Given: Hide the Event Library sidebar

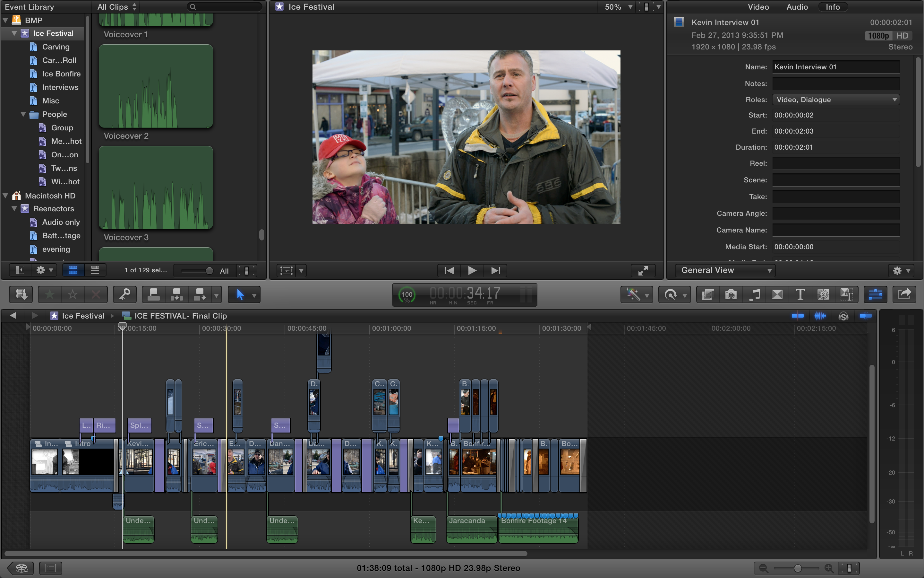Looking at the screenshot, I should coord(20,270).
